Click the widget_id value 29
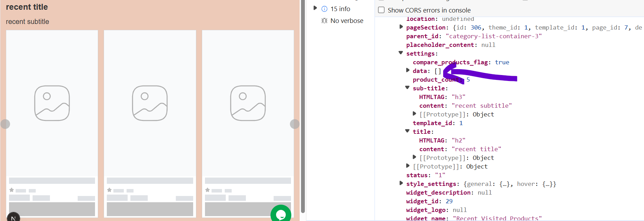Viewport: 644px width, 221px height. (449, 201)
